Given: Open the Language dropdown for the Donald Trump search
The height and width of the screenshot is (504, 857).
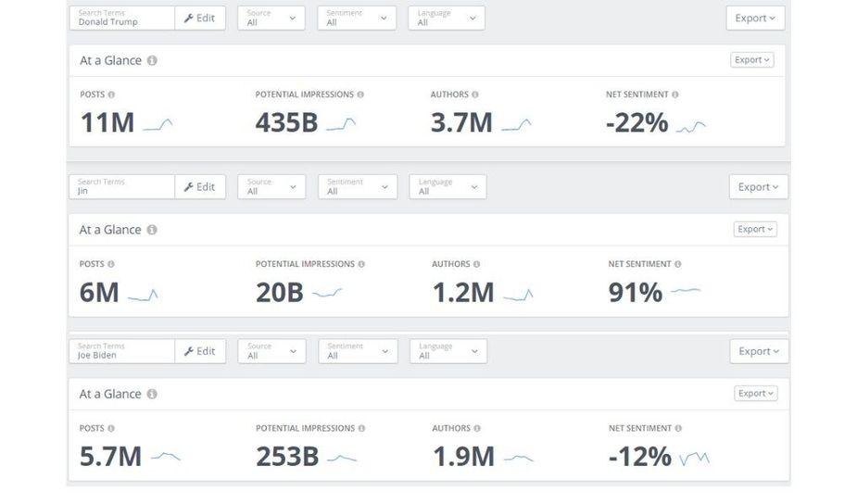Looking at the screenshot, I should (446, 18).
